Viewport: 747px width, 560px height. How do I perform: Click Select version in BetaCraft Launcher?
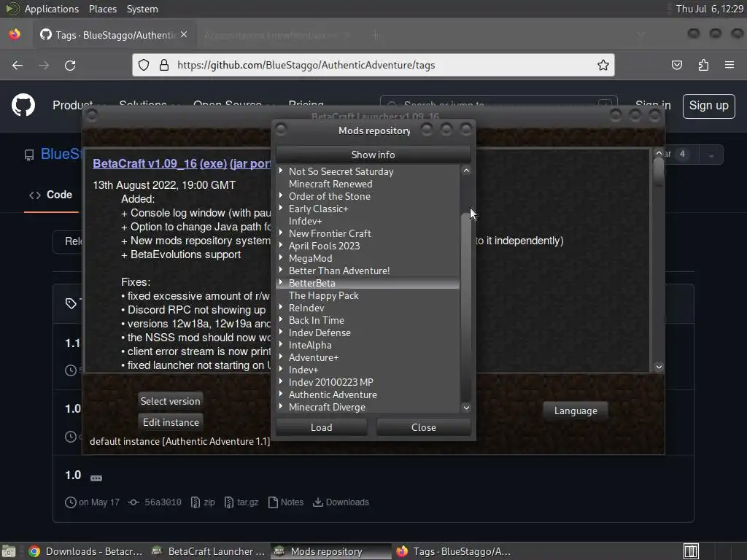[x=171, y=401]
